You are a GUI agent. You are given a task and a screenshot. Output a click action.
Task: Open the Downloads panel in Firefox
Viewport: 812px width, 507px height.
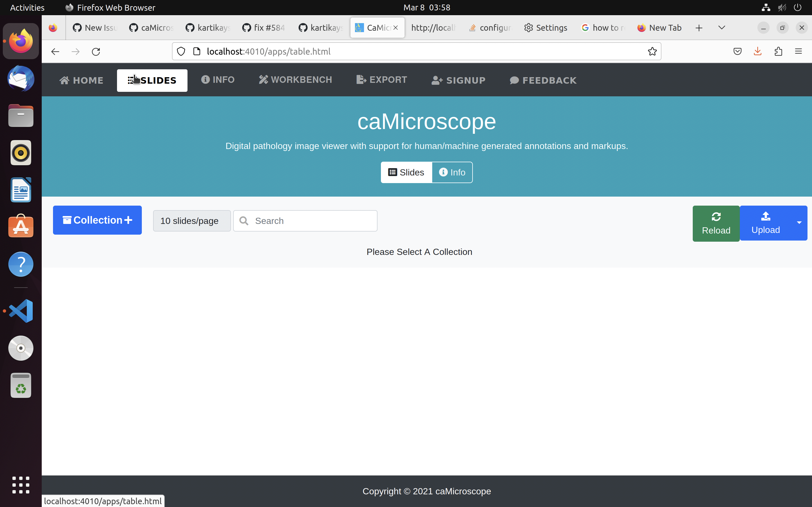[x=758, y=51]
